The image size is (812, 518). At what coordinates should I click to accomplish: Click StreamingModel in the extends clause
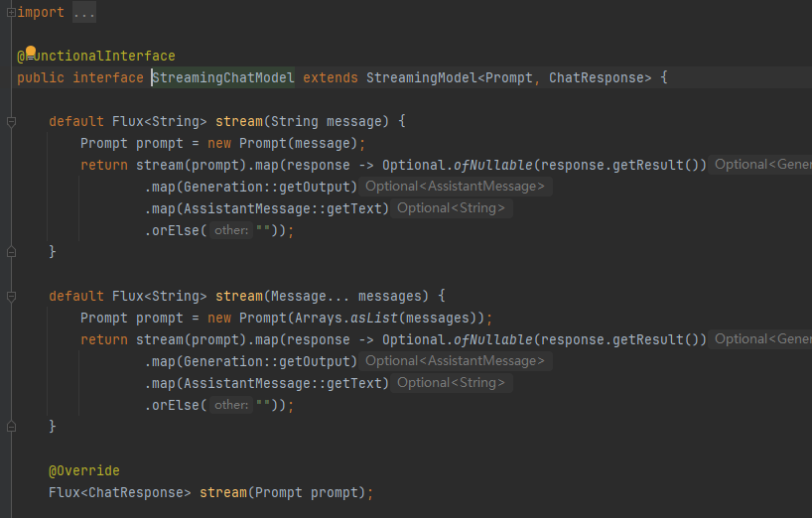pos(422,77)
